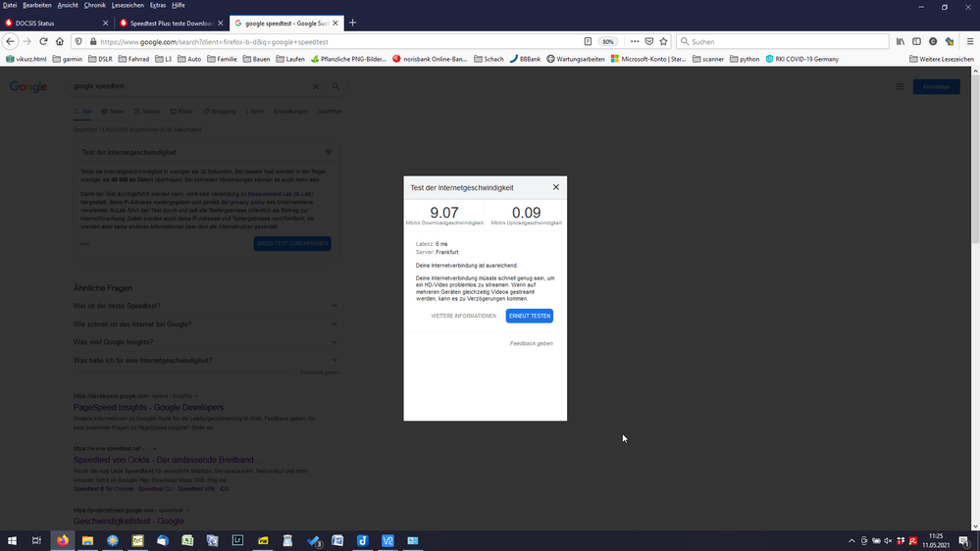Open PageSpeed Insights search result
The height and width of the screenshot is (551, 980).
pyautogui.click(x=148, y=407)
